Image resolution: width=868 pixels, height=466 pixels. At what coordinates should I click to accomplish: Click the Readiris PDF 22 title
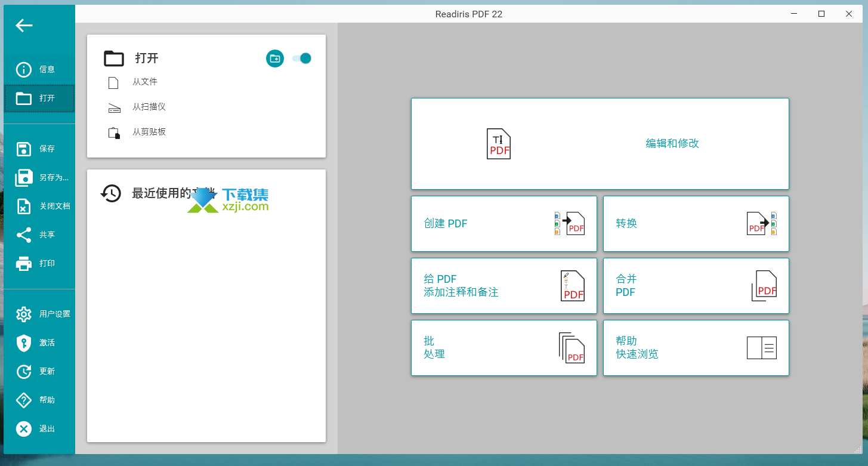tap(469, 14)
